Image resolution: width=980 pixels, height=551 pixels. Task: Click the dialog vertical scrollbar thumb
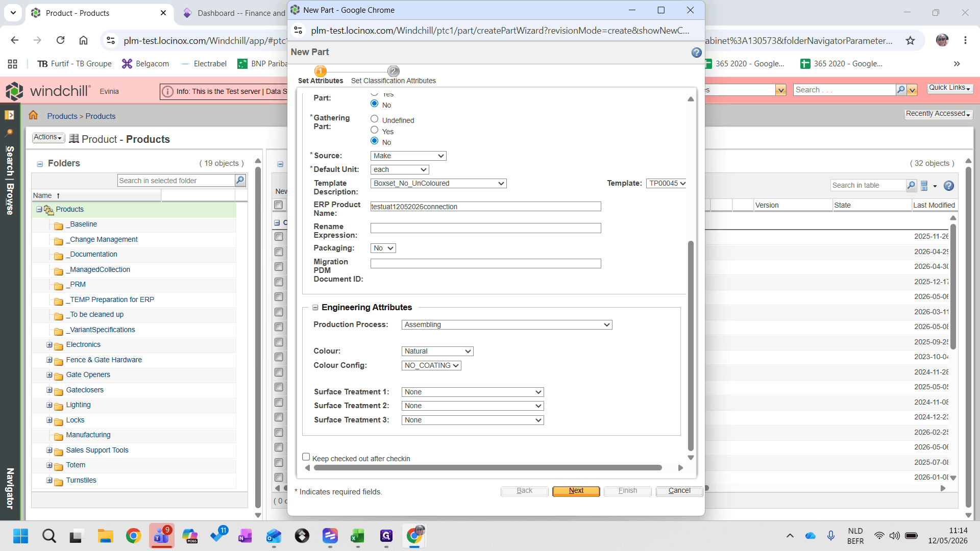(691, 346)
